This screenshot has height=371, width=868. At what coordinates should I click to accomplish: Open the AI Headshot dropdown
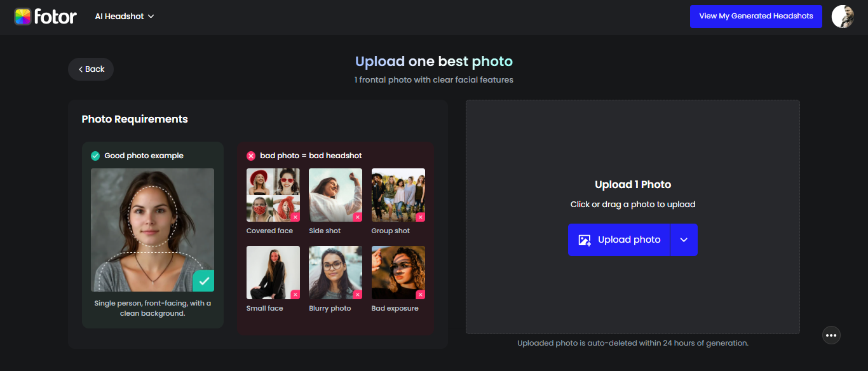[125, 17]
